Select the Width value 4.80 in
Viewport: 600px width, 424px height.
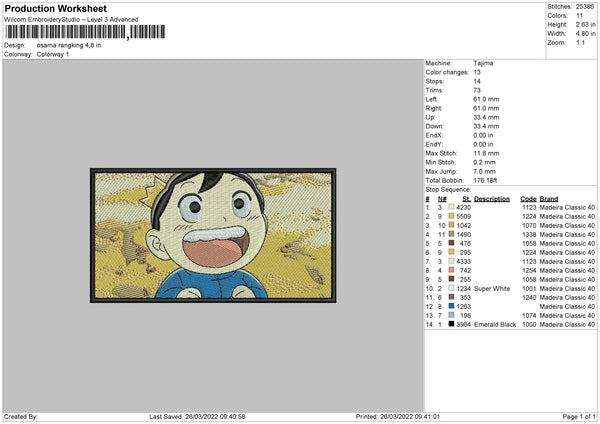(585, 34)
